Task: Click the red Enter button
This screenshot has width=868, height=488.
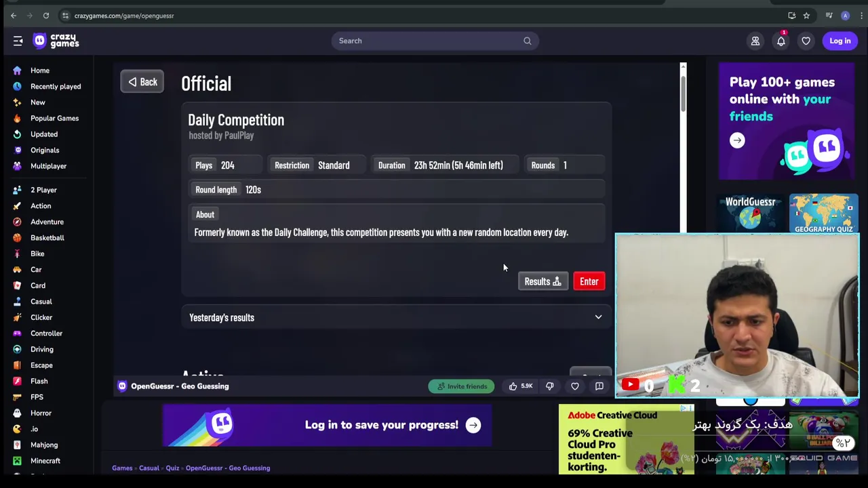Action: pyautogui.click(x=589, y=281)
